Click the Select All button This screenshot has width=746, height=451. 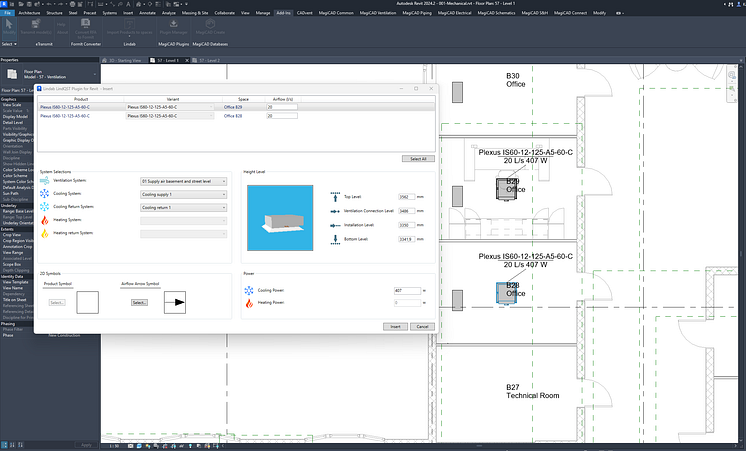(418, 159)
